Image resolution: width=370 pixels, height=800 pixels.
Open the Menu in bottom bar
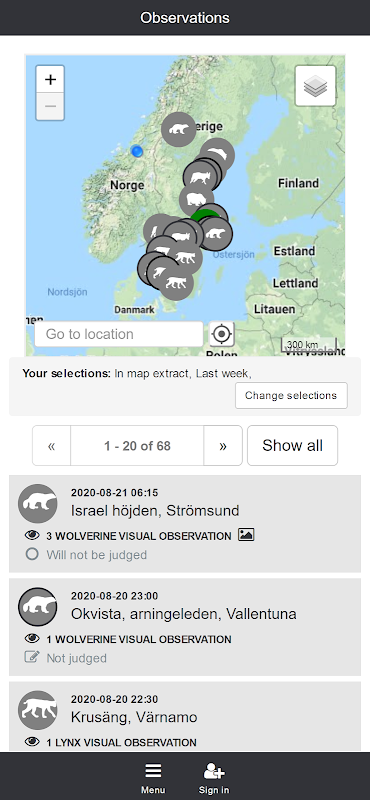coord(153,779)
